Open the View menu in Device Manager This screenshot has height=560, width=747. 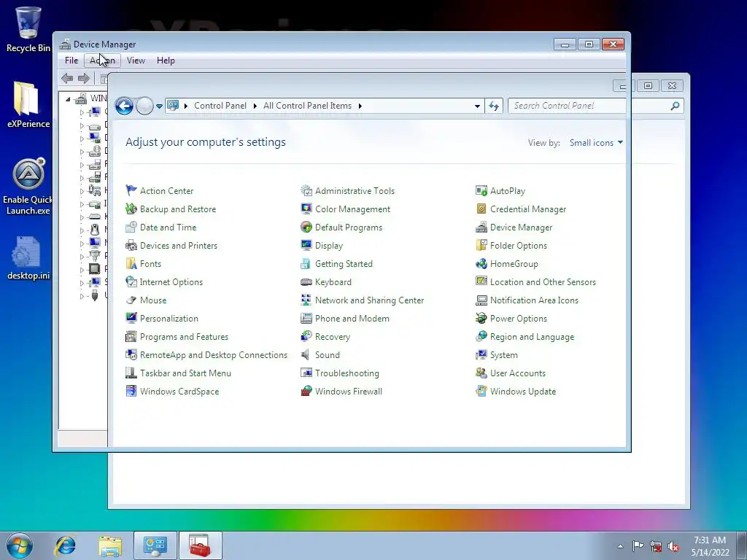136,61
